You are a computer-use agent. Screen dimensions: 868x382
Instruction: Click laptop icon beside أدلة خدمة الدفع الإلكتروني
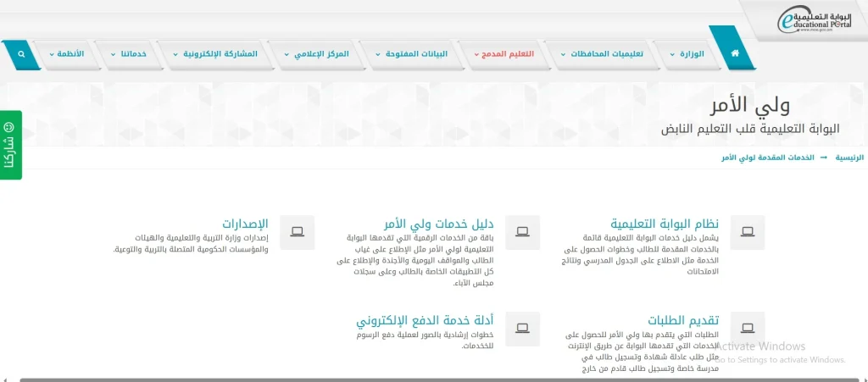[522, 328]
